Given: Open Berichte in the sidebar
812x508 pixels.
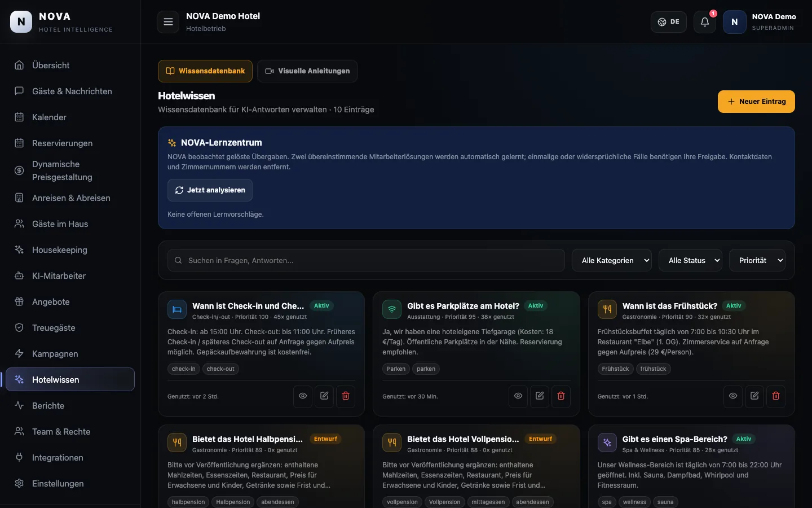Looking at the screenshot, I should [x=70, y=405].
